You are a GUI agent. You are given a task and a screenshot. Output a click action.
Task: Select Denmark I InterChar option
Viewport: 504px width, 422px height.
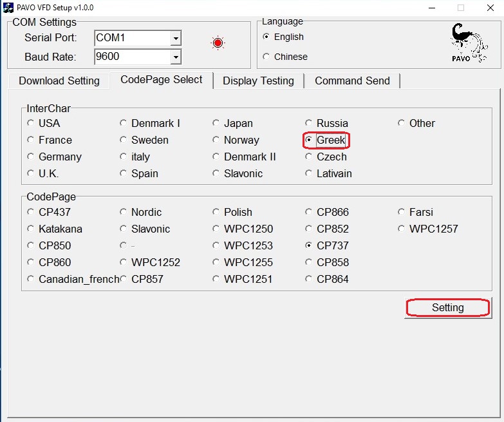click(x=150, y=123)
